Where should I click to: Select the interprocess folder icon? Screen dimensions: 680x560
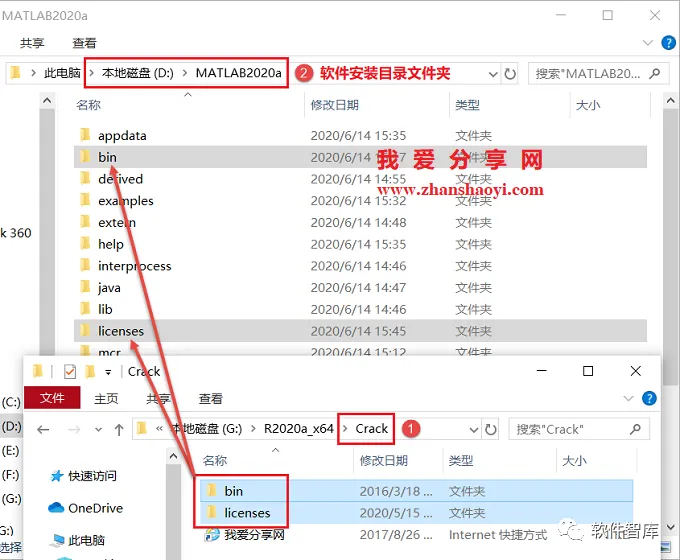(x=85, y=265)
